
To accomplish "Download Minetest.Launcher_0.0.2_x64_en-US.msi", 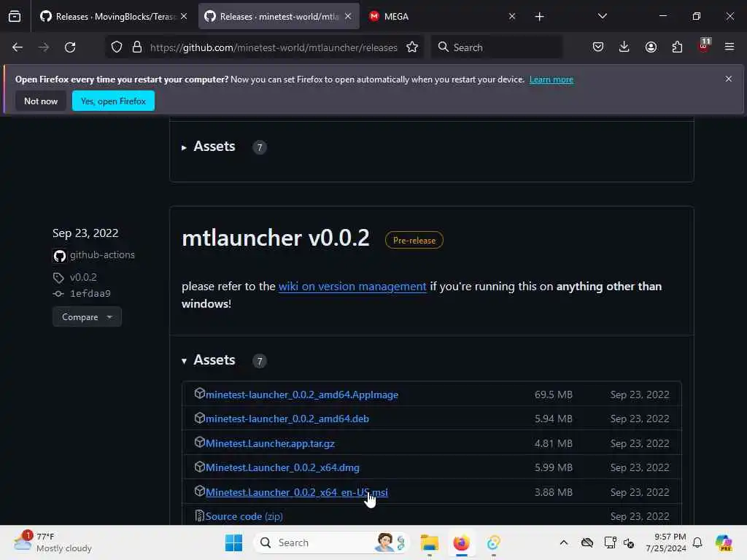I will [x=296, y=492].
